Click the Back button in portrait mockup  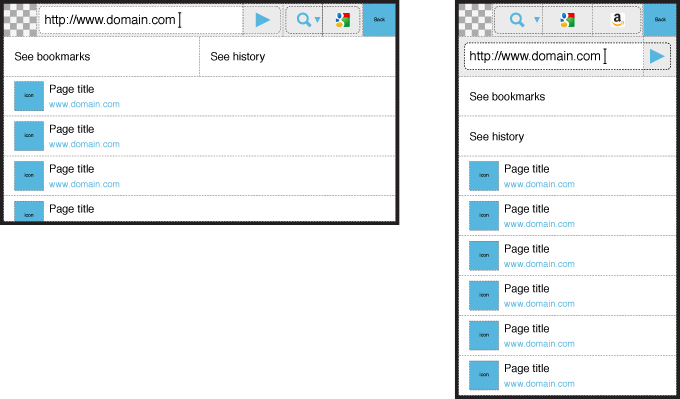tap(660, 20)
